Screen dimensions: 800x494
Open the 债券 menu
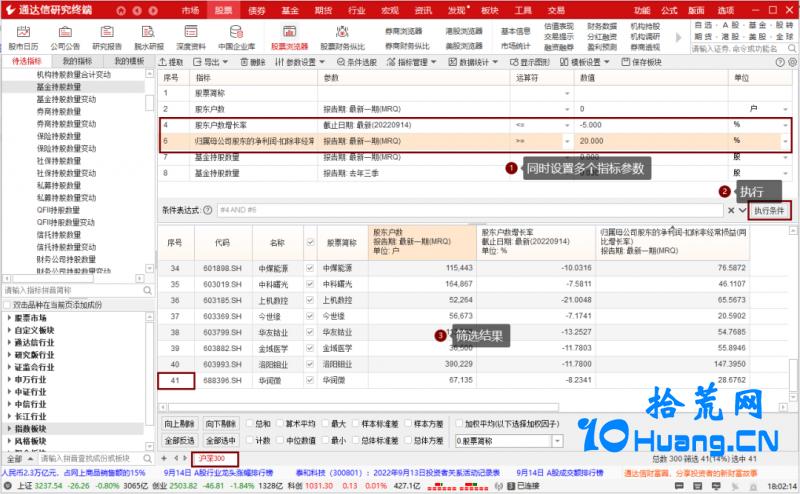[x=257, y=10]
